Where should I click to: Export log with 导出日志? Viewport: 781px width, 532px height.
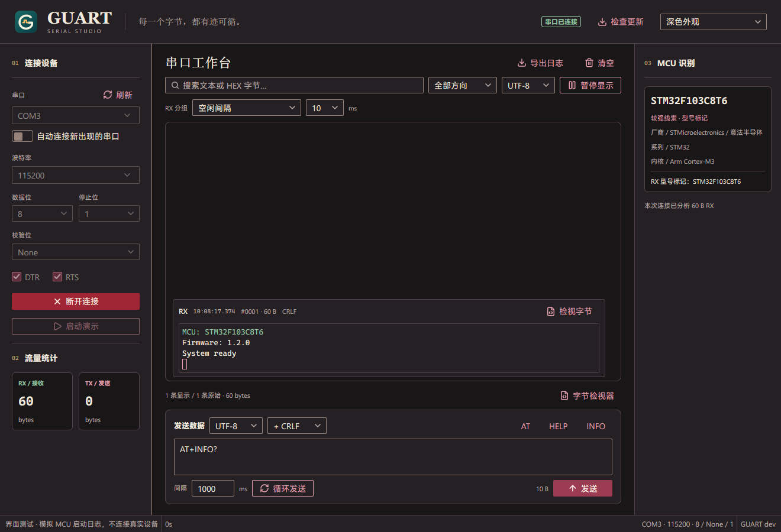[x=540, y=63]
